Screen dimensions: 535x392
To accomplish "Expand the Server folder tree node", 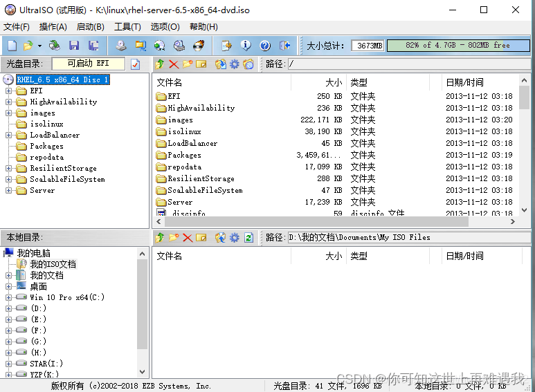I will [x=8, y=191].
